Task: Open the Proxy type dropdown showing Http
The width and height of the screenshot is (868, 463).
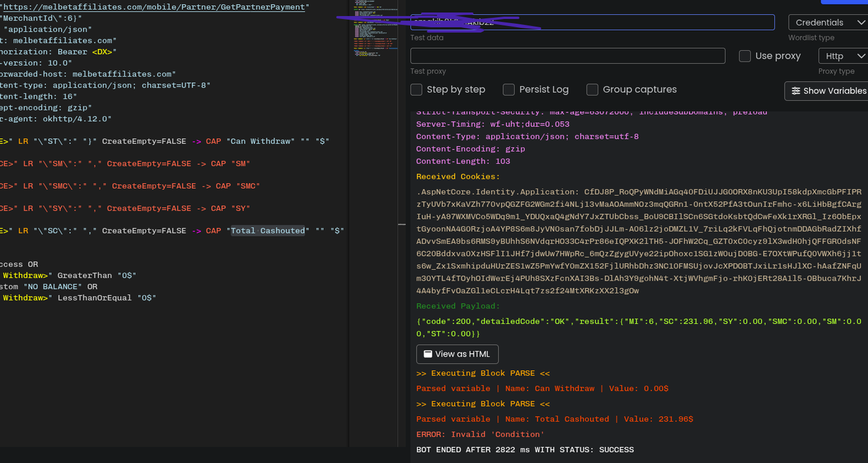Action: (843, 56)
